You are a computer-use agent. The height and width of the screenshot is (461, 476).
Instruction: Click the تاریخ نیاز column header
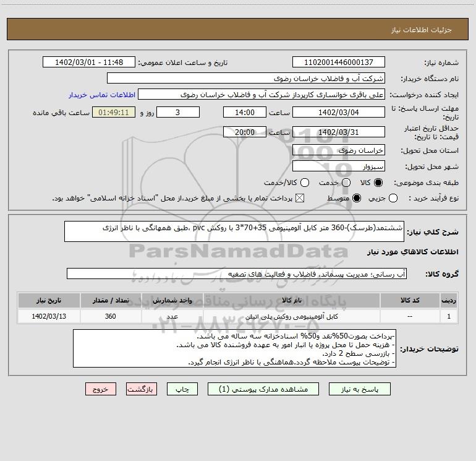click(x=49, y=300)
